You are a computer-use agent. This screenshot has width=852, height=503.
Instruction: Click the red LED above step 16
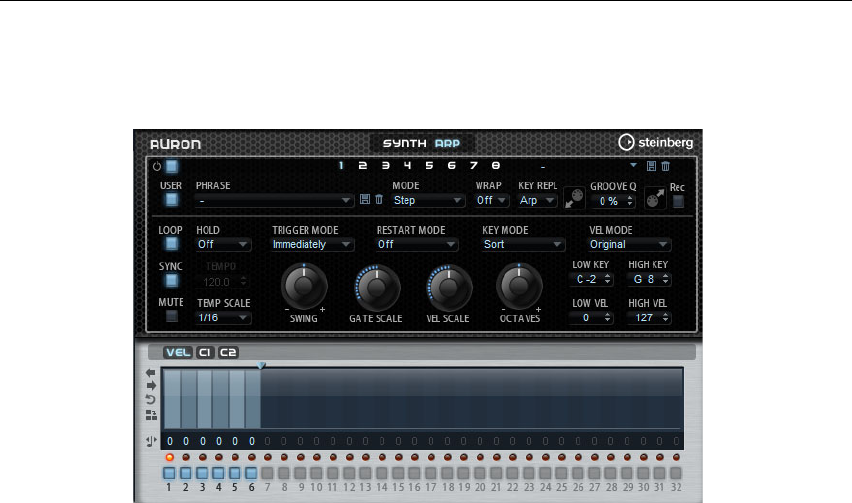click(415, 457)
